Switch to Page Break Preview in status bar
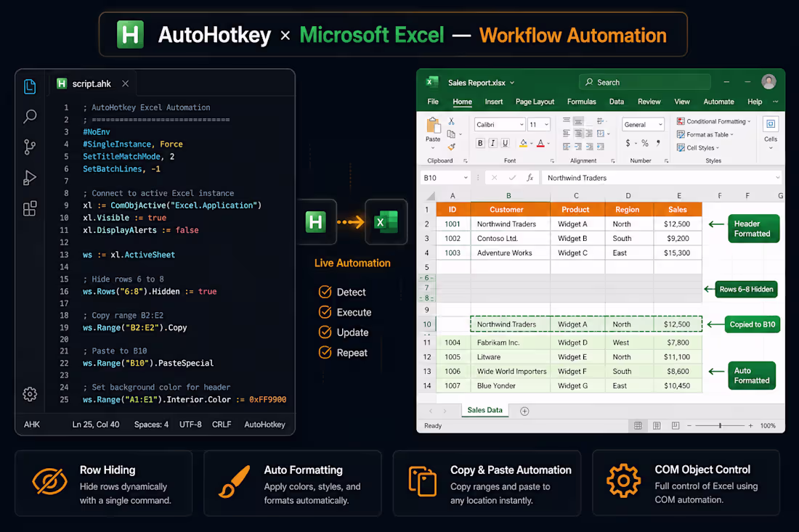 (x=676, y=425)
